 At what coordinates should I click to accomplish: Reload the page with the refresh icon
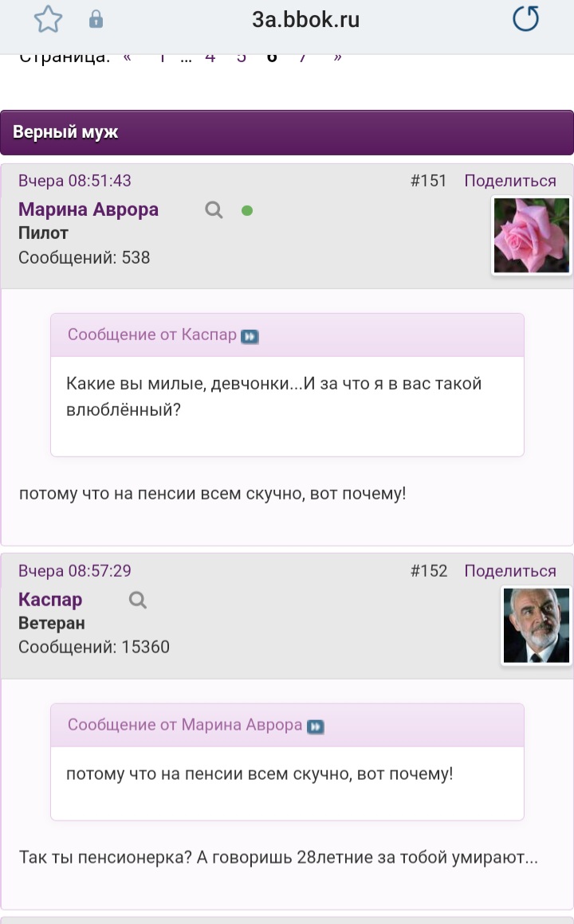coord(525,19)
